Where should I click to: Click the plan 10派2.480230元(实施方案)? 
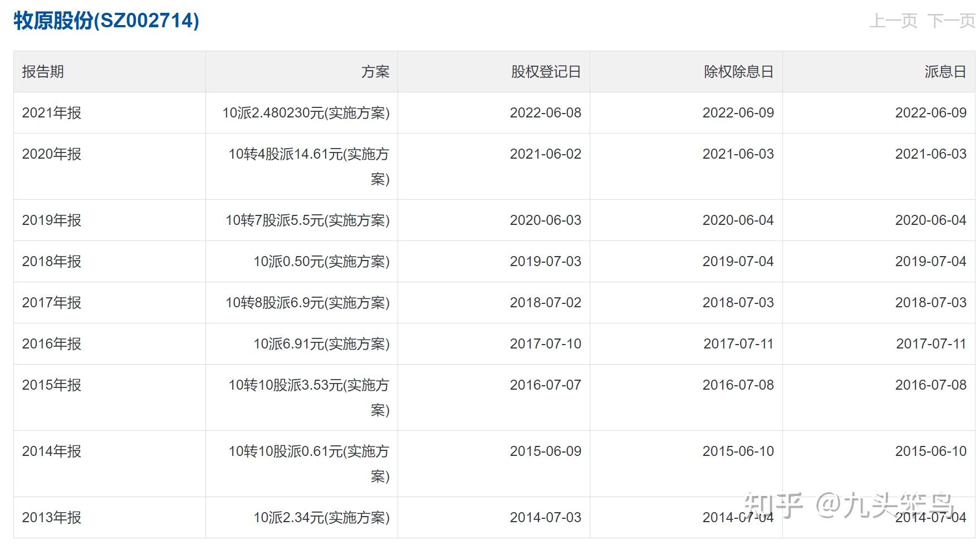(306, 113)
